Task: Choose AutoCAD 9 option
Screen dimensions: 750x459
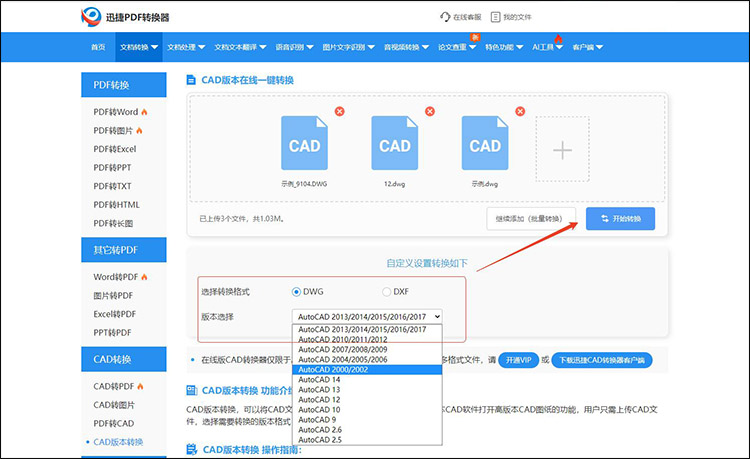Action: pos(367,420)
